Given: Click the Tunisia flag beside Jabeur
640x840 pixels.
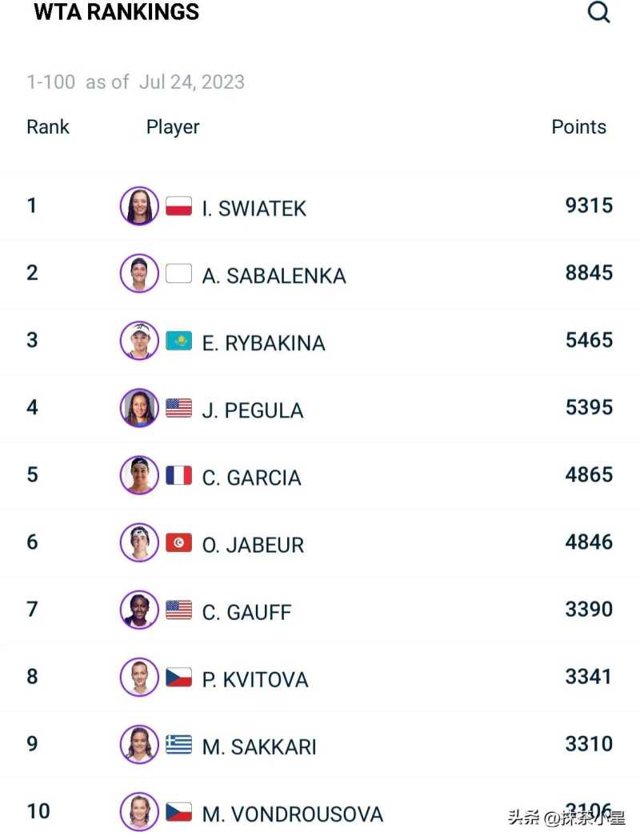Looking at the screenshot, I should click(178, 543).
